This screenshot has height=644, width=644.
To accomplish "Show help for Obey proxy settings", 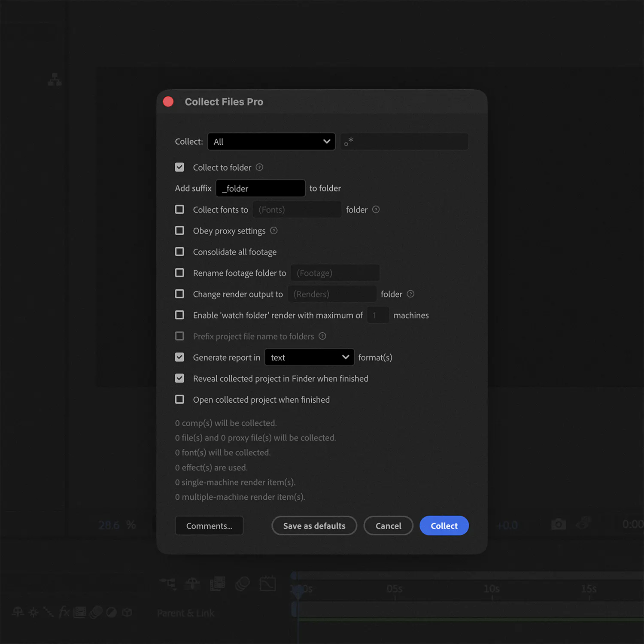I will tap(273, 231).
